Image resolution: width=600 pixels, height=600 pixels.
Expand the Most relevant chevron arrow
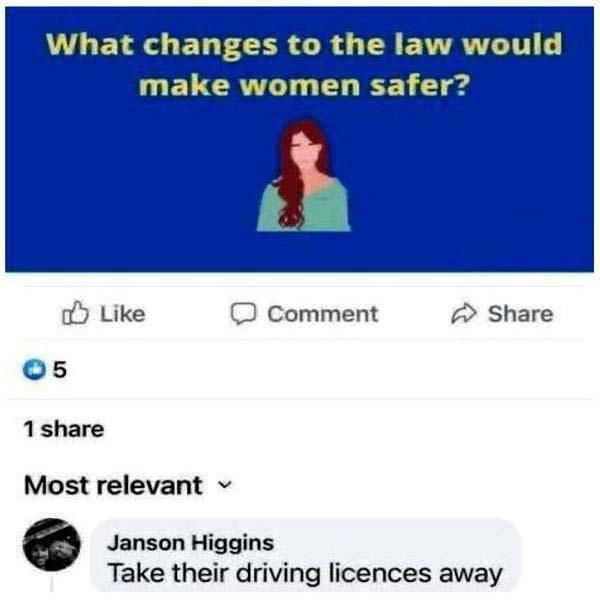pos(225,485)
